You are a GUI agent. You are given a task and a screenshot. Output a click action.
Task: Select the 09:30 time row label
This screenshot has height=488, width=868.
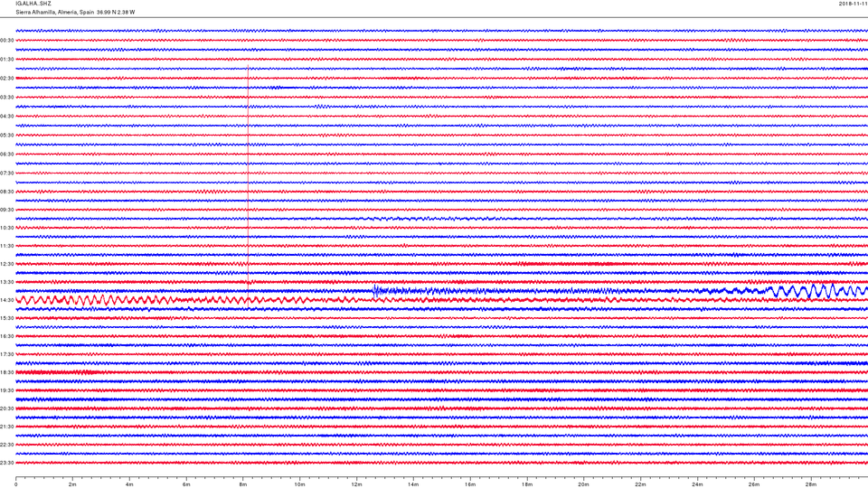tap(6, 210)
